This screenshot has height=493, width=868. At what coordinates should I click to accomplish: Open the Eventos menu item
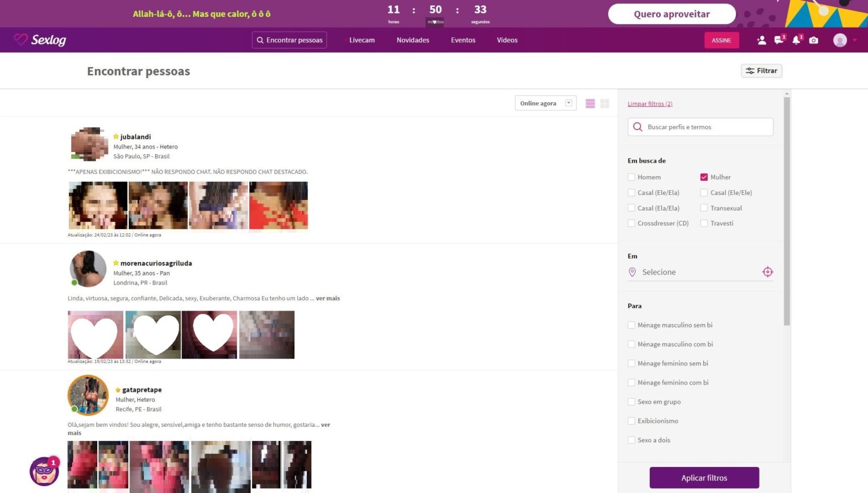(463, 40)
